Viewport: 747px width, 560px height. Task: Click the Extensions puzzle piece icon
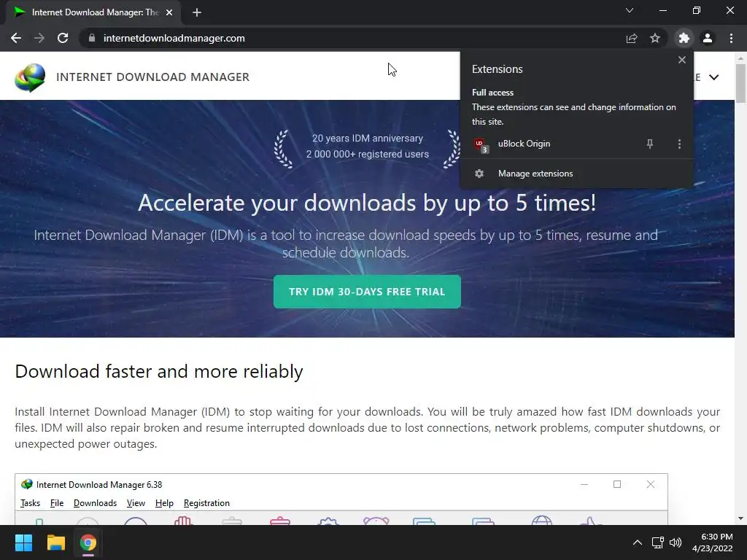click(x=684, y=38)
